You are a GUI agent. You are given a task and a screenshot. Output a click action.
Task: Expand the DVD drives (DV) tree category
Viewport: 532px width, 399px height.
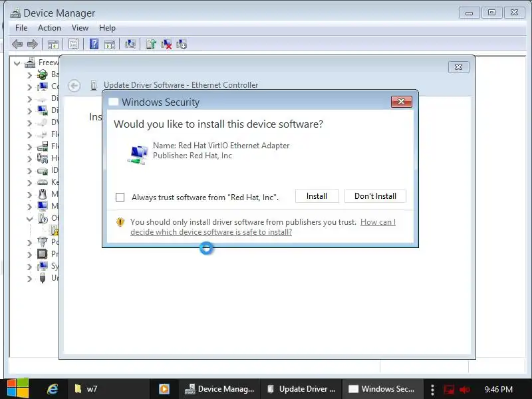(29, 123)
